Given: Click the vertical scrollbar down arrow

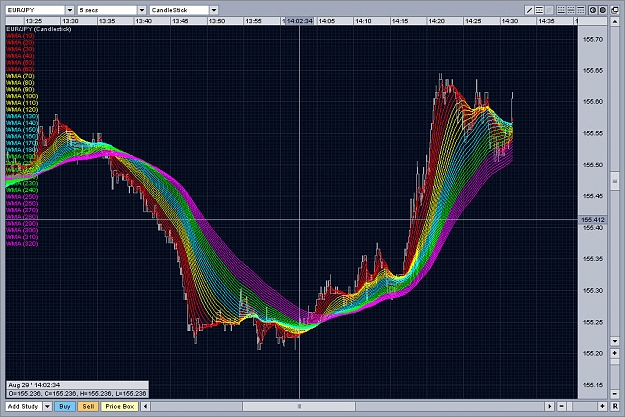Looking at the screenshot, I should tap(615, 341).
